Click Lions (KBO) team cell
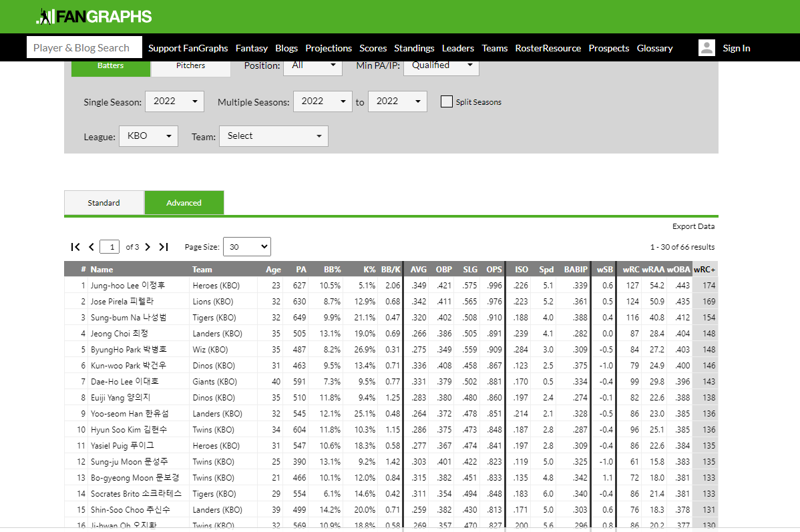The width and height of the screenshot is (800, 532). click(213, 302)
